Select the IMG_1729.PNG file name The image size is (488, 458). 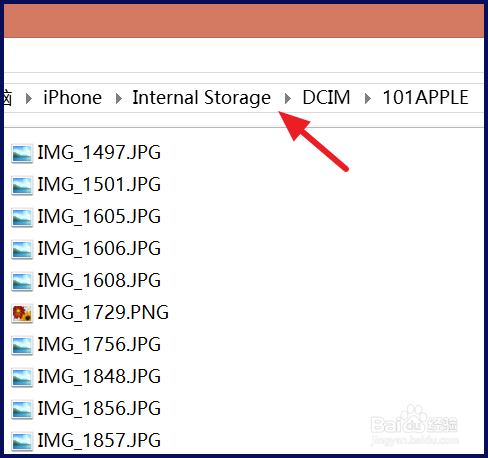[x=103, y=313]
